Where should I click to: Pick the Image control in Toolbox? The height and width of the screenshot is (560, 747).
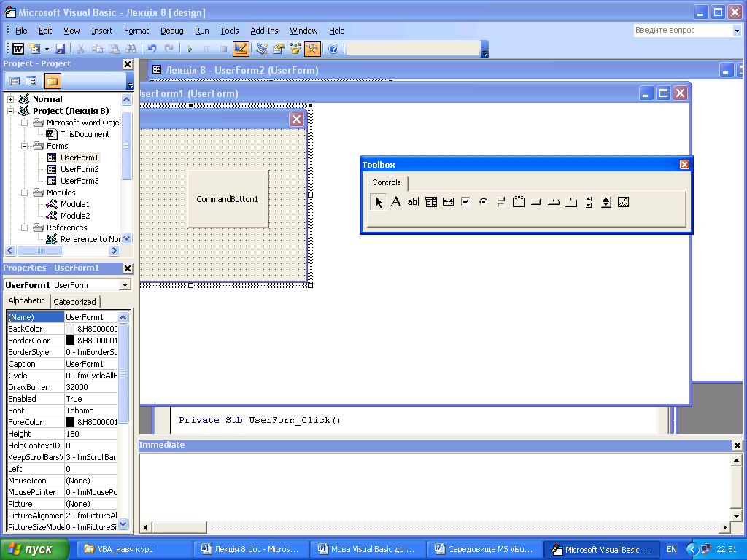[x=623, y=202]
